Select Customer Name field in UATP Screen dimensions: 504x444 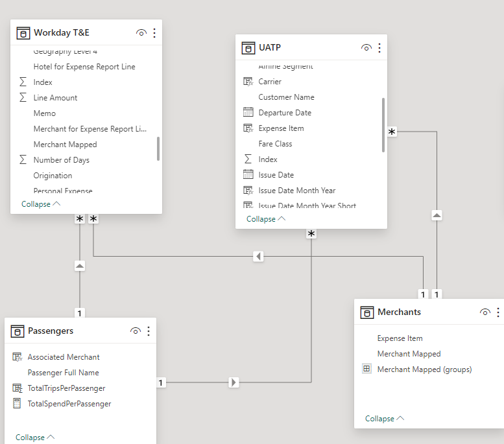[287, 97]
